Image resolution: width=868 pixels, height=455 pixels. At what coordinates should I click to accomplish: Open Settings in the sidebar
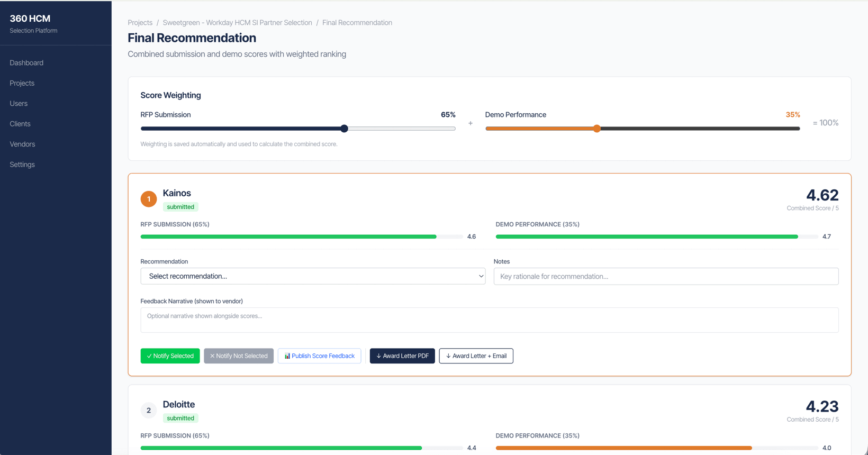pos(22,165)
